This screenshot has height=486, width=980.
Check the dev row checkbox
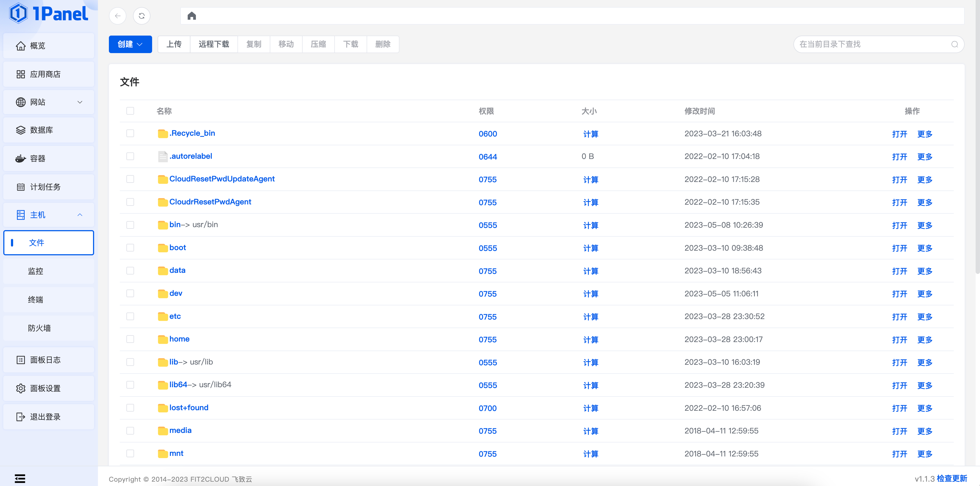tap(130, 293)
